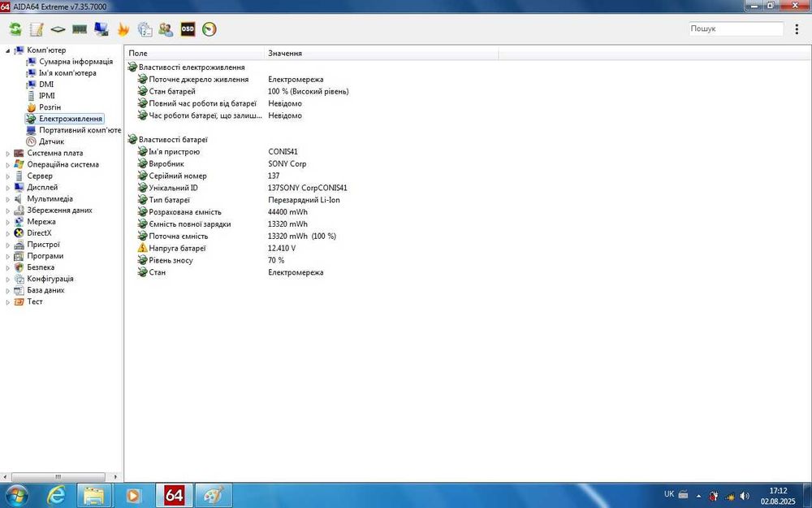Select the Властивості батареї group row

tap(173, 140)
